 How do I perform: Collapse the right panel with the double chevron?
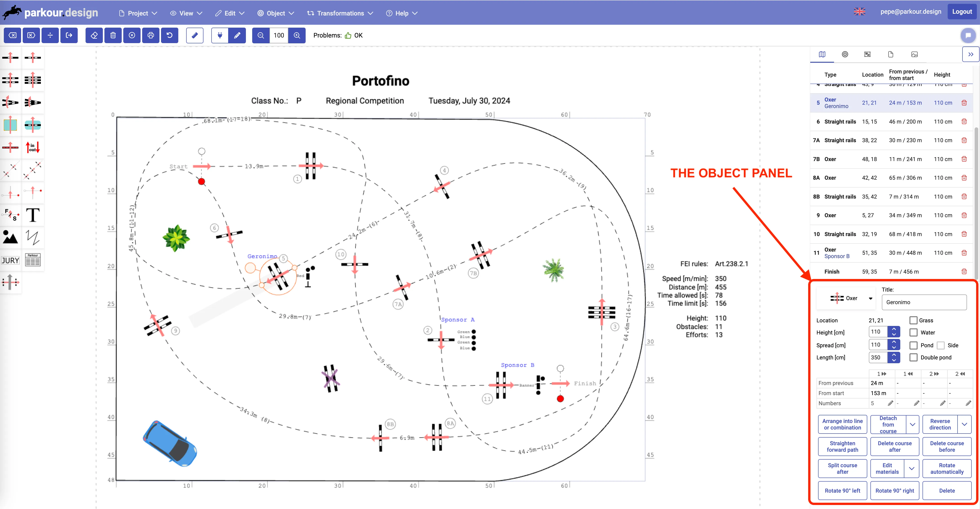(971, 54)
